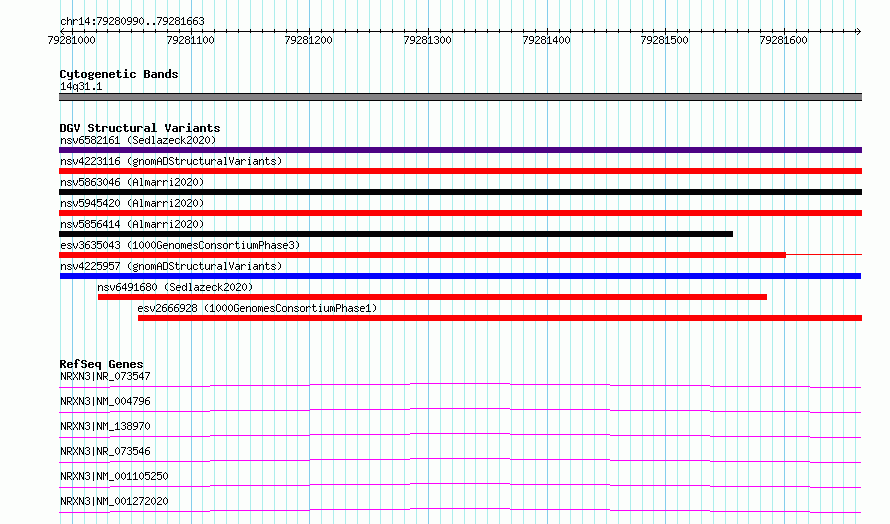
Task: Click ruler position 79281300
Action: point(427,40)
